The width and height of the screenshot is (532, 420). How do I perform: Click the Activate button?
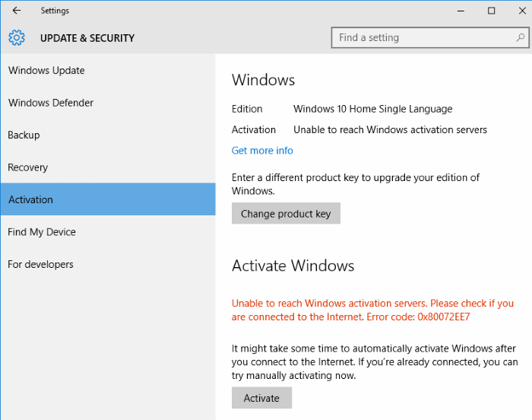tap(261, 398)
